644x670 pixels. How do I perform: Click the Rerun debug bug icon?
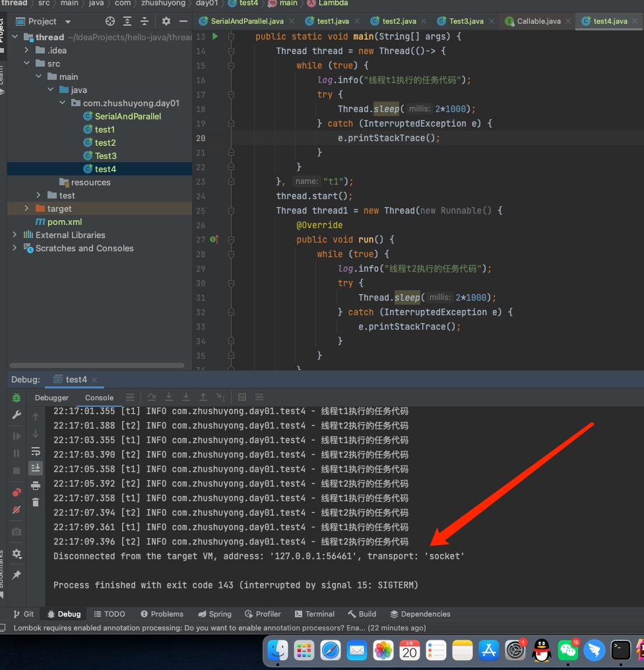tap(16, 398)
